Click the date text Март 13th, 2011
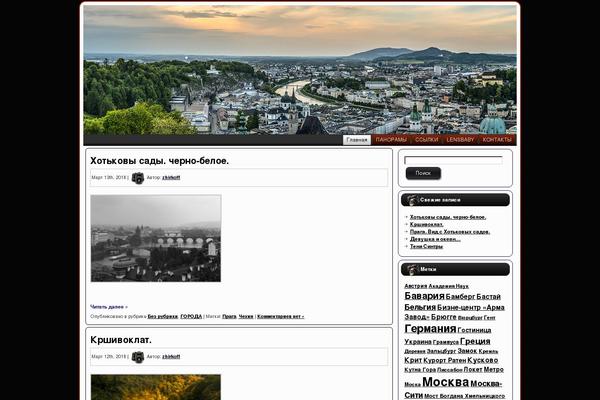Image resolution: width=600 pixels, height=400 pixels. point(109,178)
